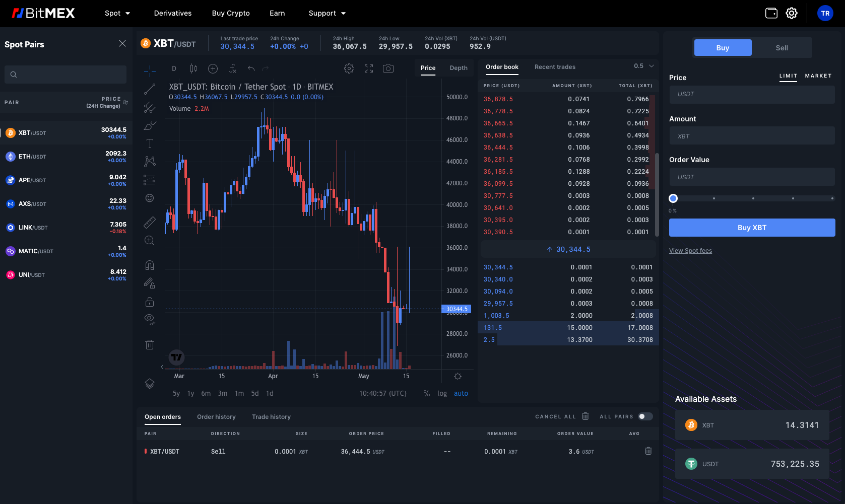The width and height of the screenshot is (845, 504).
Task: Switch the chart to fullscreen mode
Action: (369, 68)
